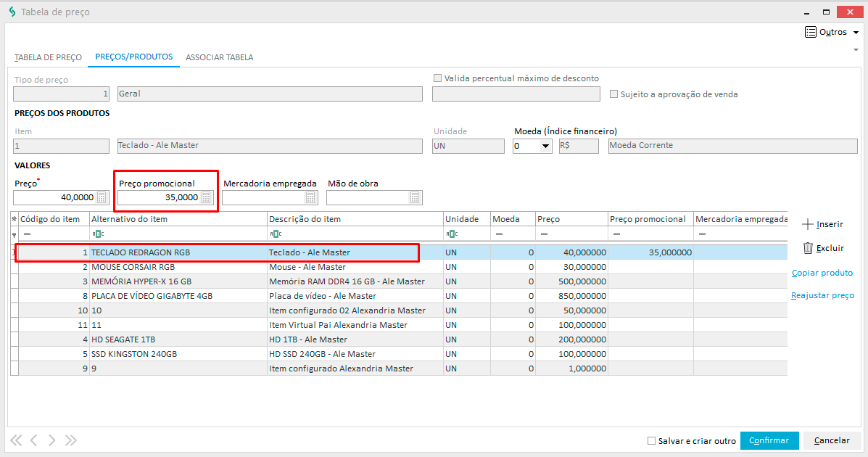868x457 pixels.
Task: Click the Inserir plus icon
Action: pos(808,224)
